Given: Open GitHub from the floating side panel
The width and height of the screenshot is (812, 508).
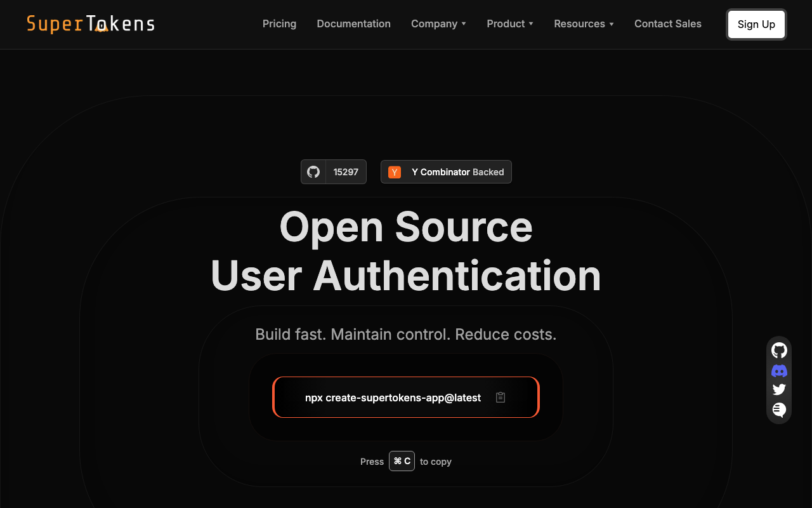Looking at the screenshot, I should 779,350.
